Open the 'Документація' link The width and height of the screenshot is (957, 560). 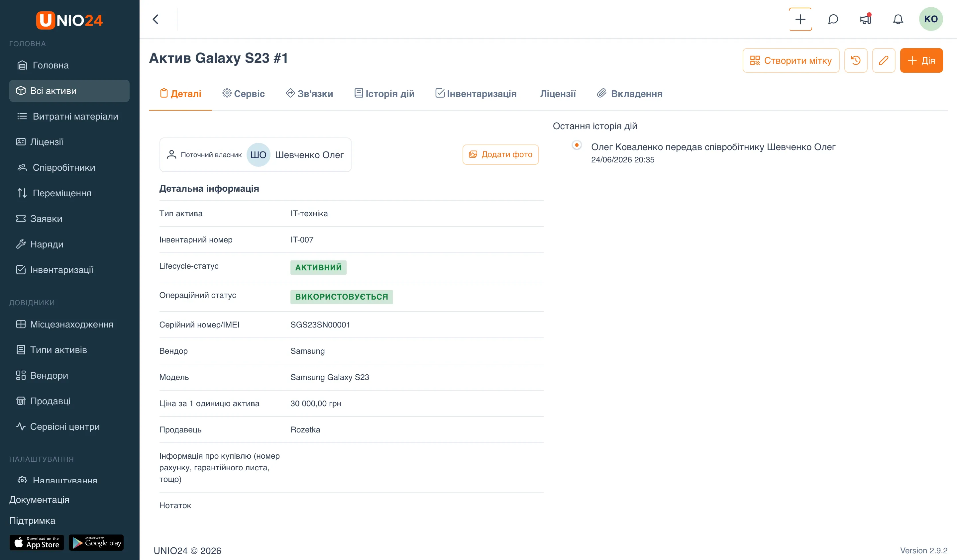click(40, 500)
